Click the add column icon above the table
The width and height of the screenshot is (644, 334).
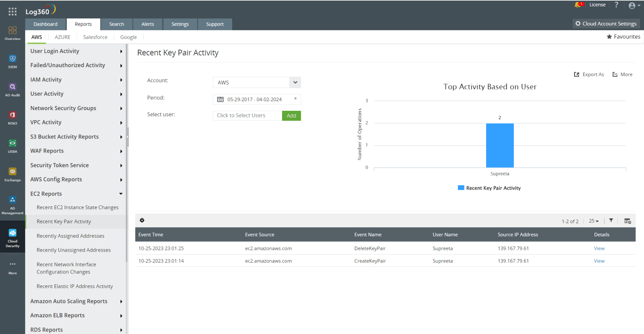click(627, 221)
